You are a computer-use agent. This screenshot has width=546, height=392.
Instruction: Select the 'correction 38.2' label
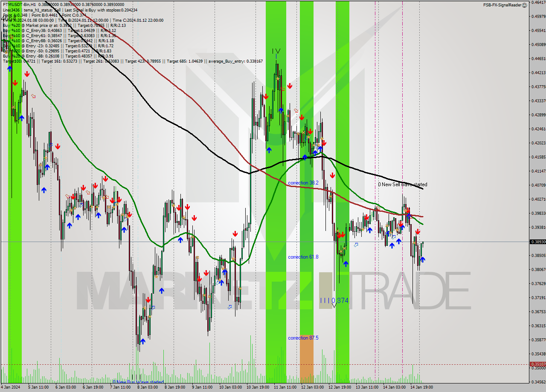tap(303, 183)
